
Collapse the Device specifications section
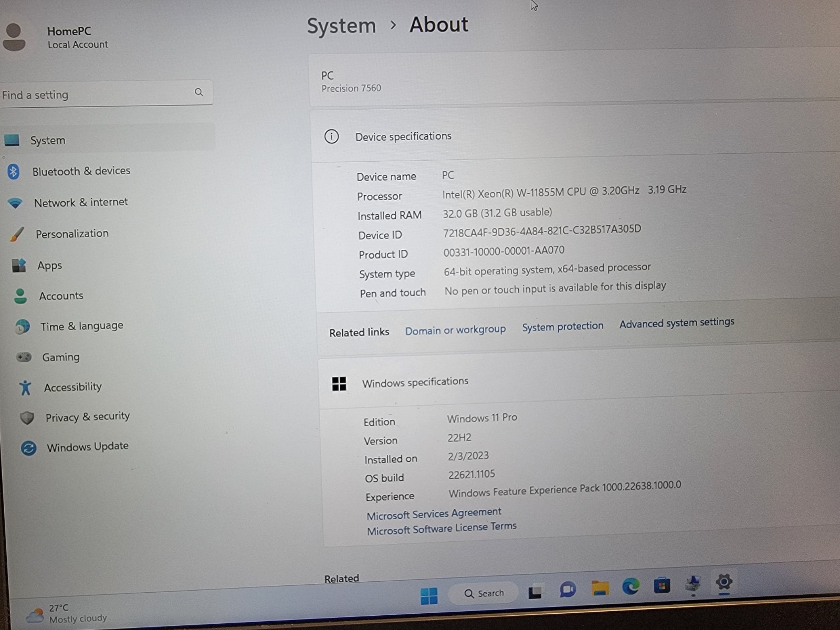pyautogui.click(x=575, y=134)
